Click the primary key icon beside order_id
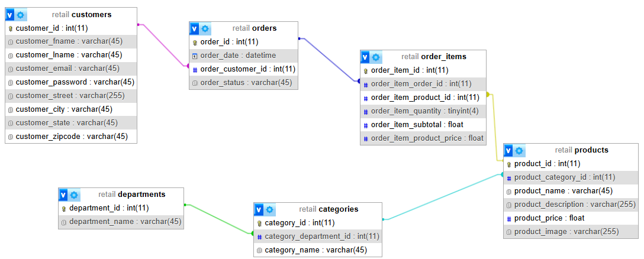This screenshot has width=644, height=259. (x=195, y=42)
